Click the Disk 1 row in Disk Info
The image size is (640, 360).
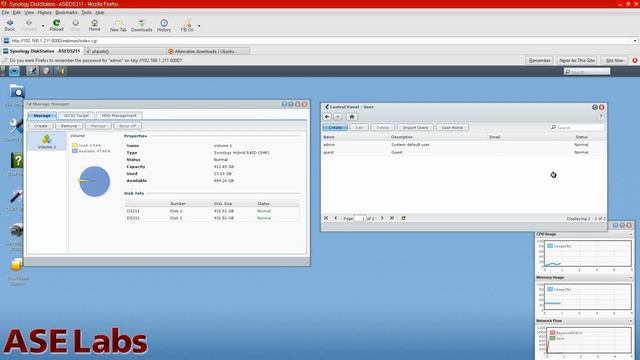(212, 211)
